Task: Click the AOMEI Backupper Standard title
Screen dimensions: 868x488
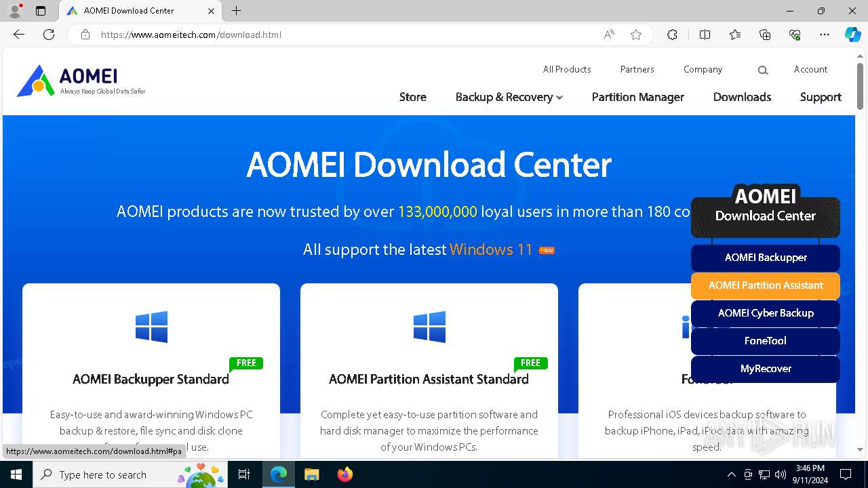Action: click(151, 379)
